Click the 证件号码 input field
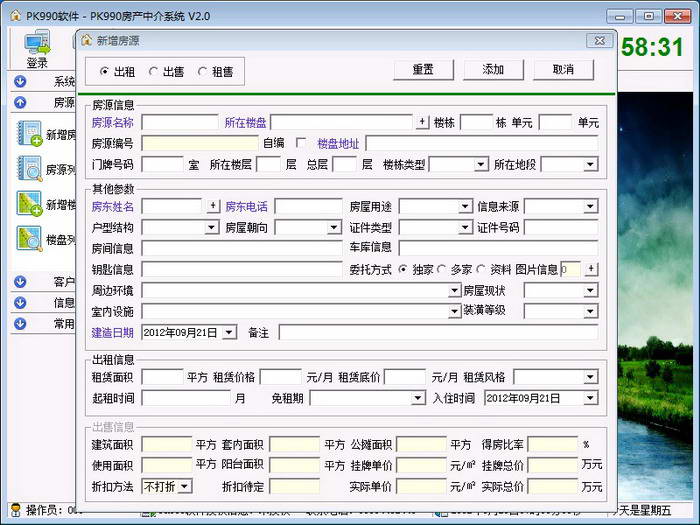The image size is (700, 525). pos(561,227)
